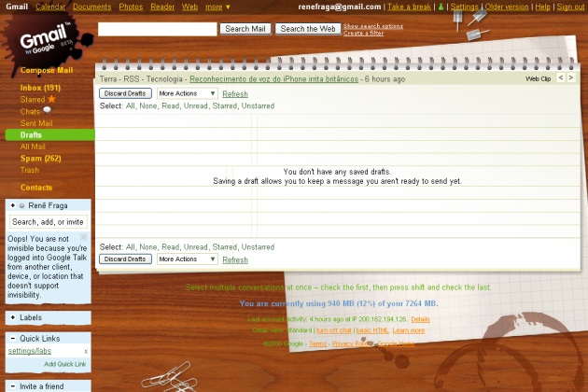
Task: Click the Learn more link
Action: point(409,330)
